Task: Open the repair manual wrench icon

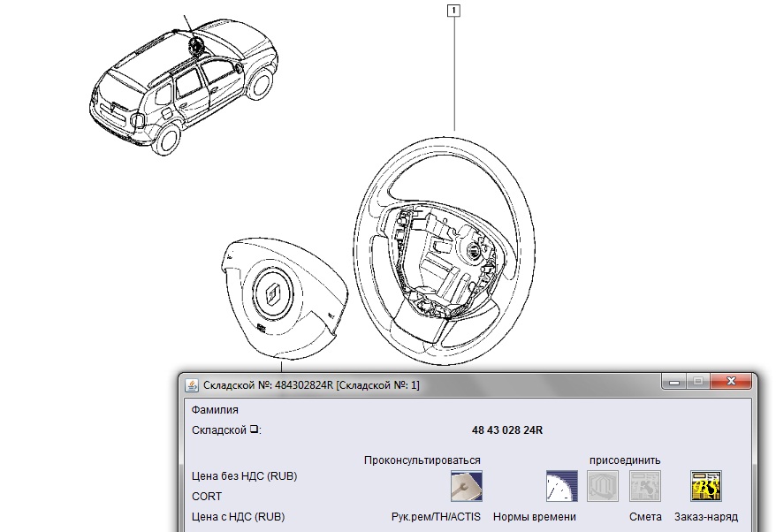Action: coord(466,486)
